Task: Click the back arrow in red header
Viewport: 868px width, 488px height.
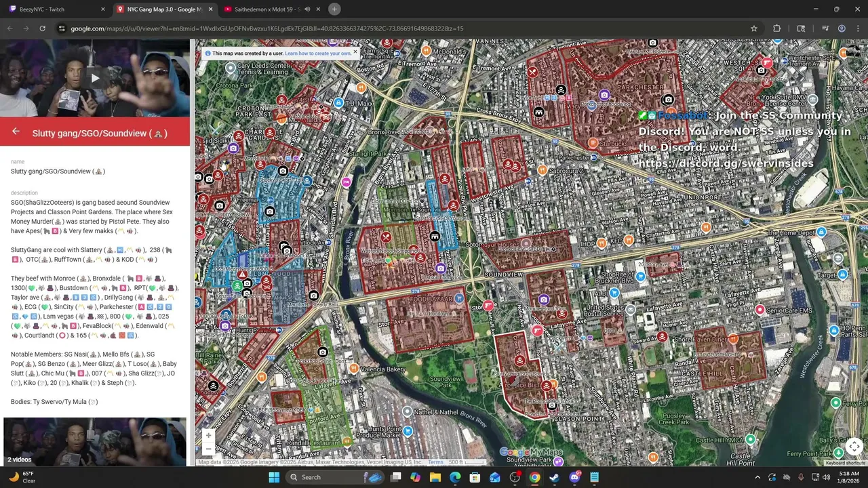Action: (x=16, y=132)
